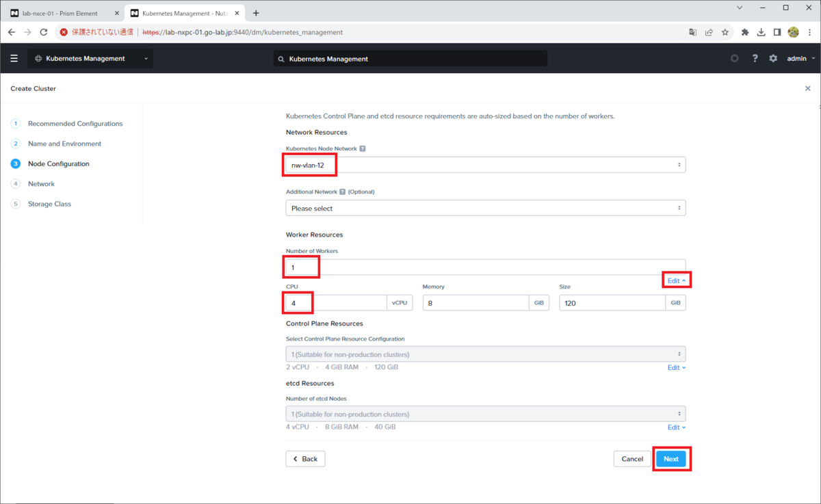Open Kubernetes Node Network dropdown
Viewport: 821px width, 504px height.
[x=486, y=165]
